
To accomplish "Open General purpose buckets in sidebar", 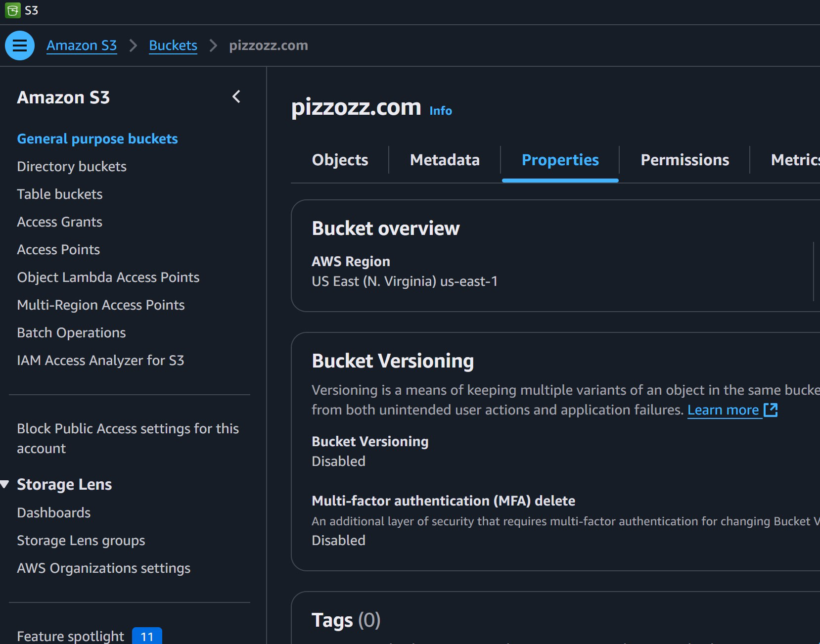I will pos(97,139).
